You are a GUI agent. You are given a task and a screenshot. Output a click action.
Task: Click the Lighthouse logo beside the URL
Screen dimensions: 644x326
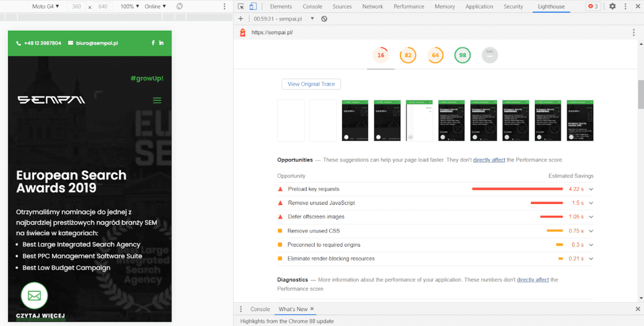point(243,32)
